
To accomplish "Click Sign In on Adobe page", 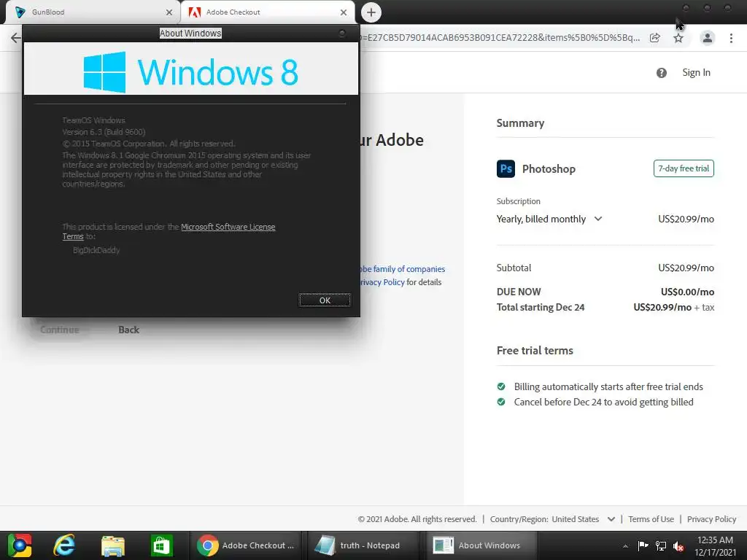I will coord(696,72).
